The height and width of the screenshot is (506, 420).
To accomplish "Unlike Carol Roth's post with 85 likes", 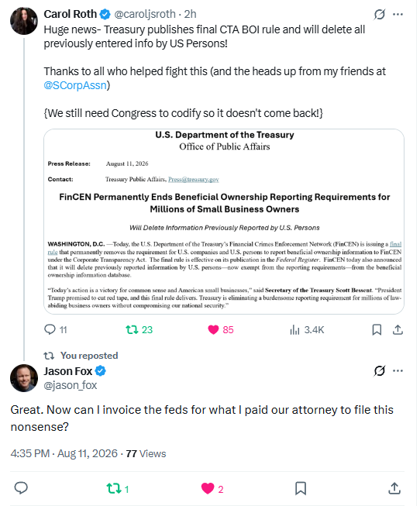I will [x=213, y=329].
